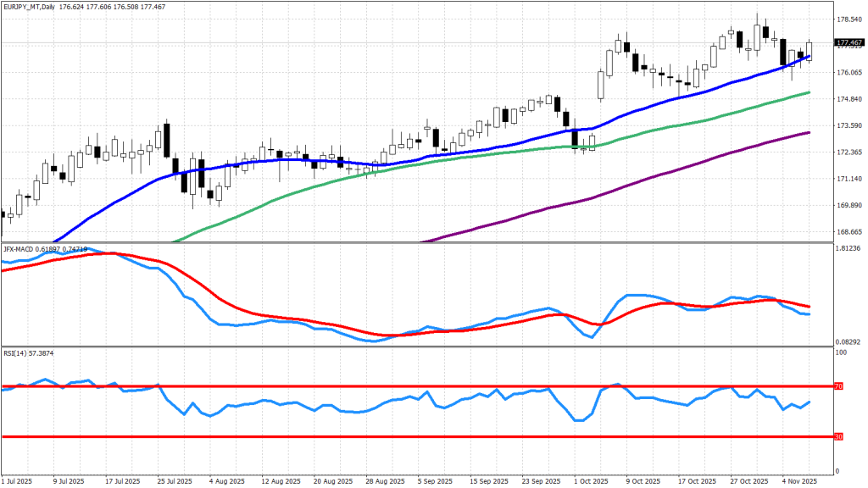Screen dimensions: 868x488
Task: Click the 178.545 price axis label
Action: pos(849,19)
